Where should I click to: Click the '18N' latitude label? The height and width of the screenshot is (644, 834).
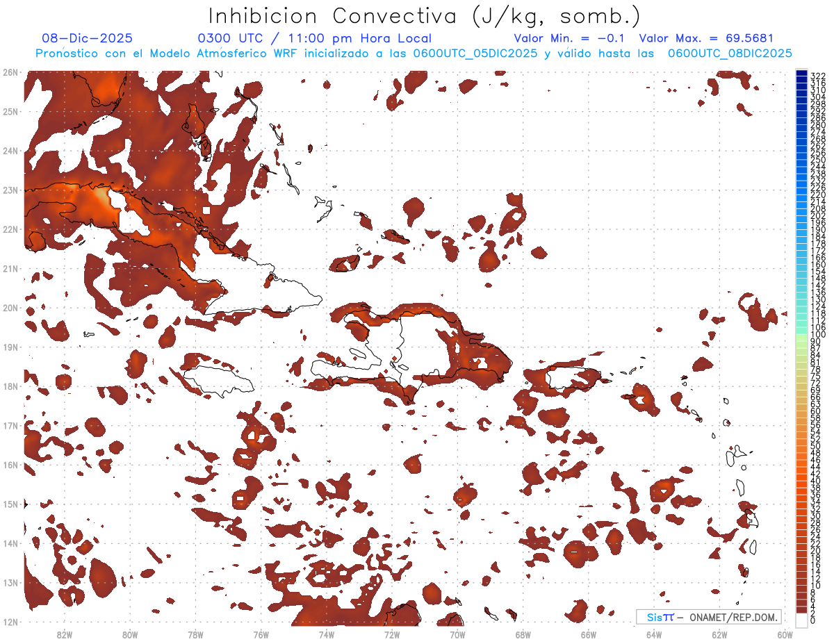(10, 386)
